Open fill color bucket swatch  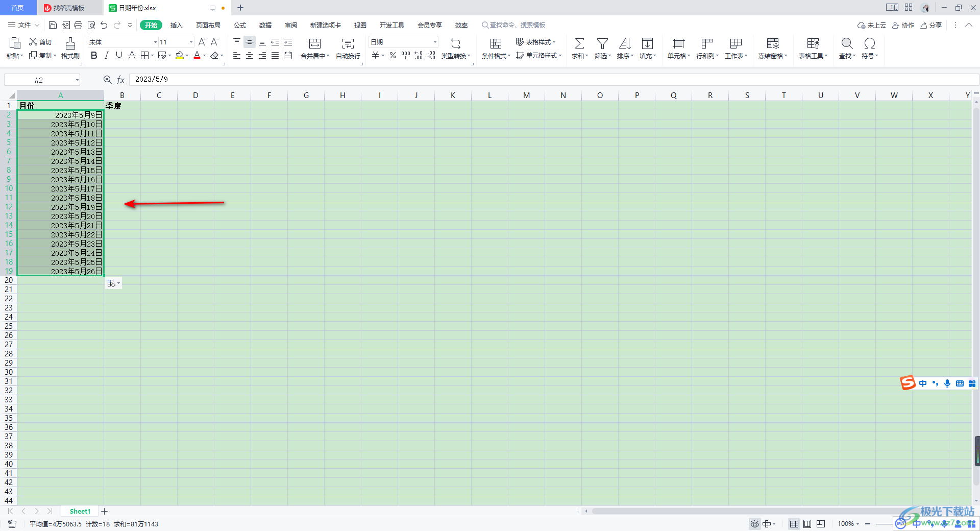pos(180,55)
